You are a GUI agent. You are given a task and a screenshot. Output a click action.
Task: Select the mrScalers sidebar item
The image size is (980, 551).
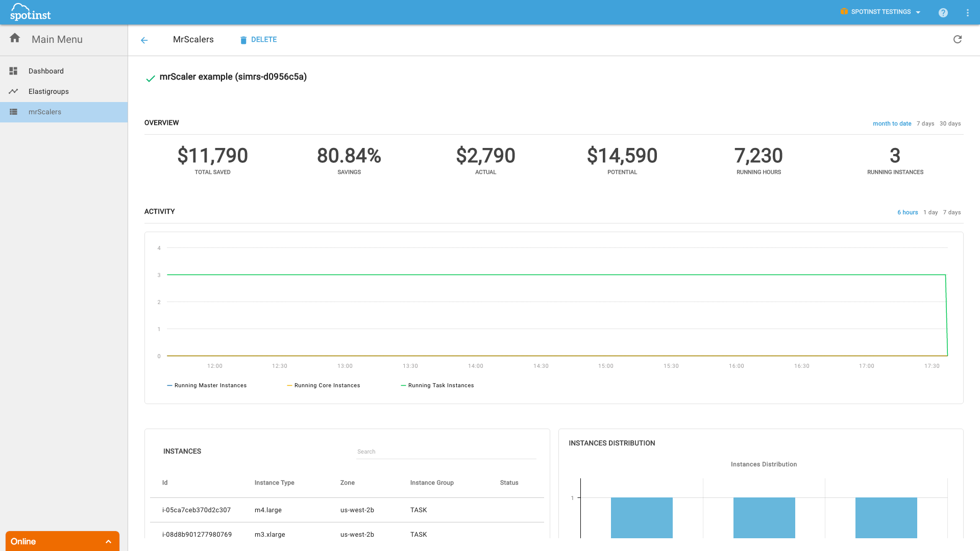(45, 112)
